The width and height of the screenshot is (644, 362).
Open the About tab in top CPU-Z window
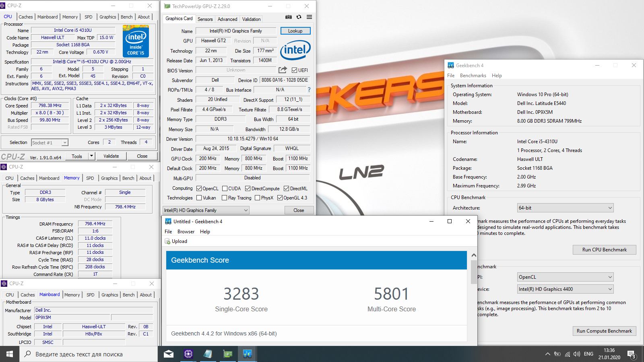point(144,17)
